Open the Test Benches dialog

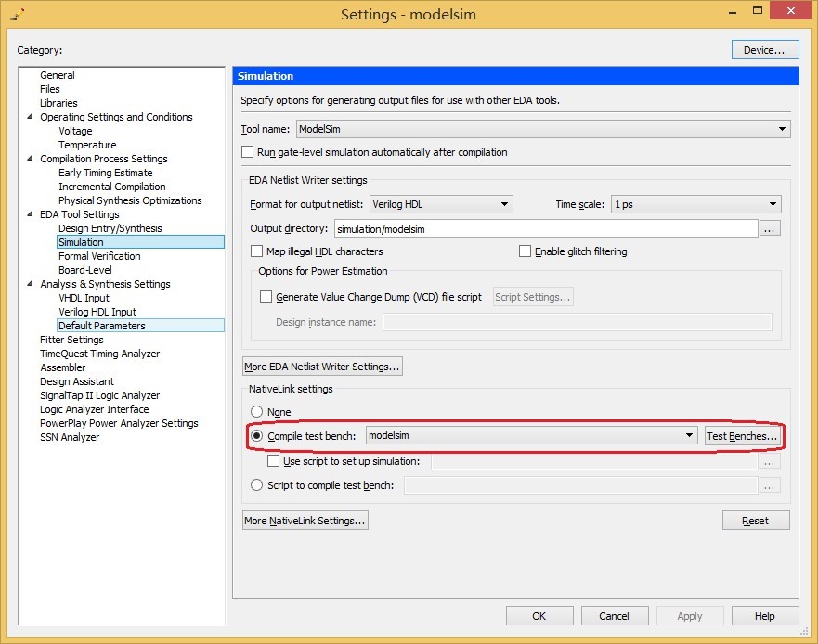point(741,436)
